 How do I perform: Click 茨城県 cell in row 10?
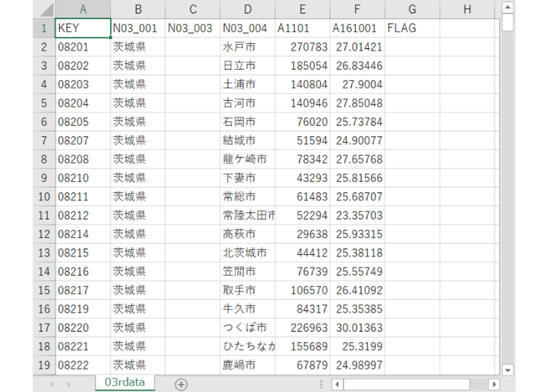coord(138,197)
